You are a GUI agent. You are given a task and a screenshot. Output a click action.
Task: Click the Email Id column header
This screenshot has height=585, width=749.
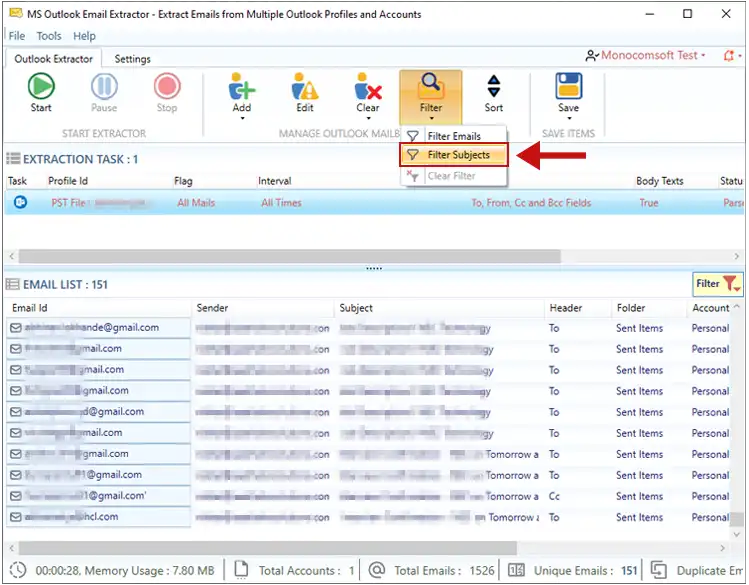(x=30, y=308)
